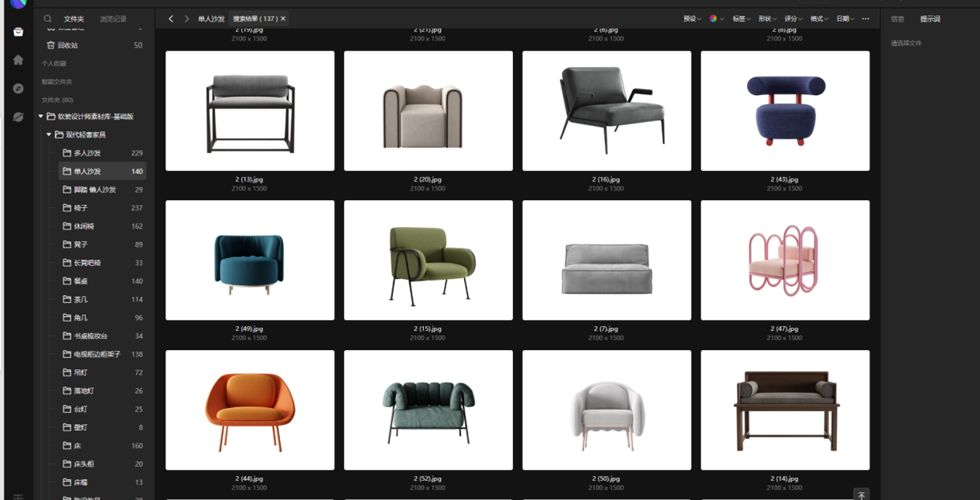The height and width of the screenshot is (500, 980).
Task: Open the three-dot more filters menu
Action: 866,19
